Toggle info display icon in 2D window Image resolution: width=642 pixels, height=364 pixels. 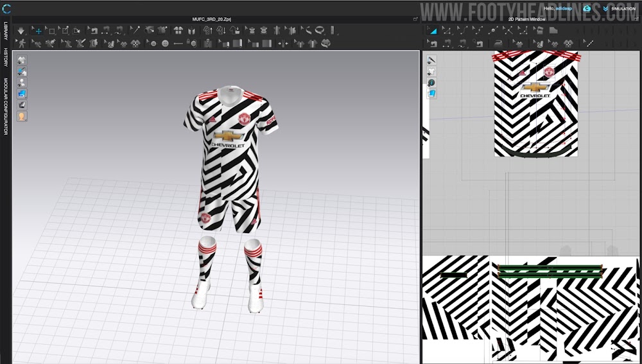pyautogui.click(x=431, y=83)
